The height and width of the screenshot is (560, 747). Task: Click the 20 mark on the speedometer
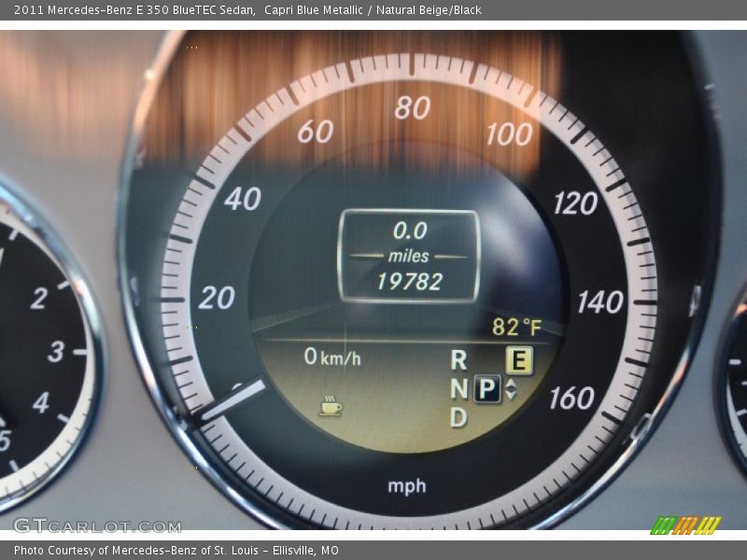click(x=217, y=298)
